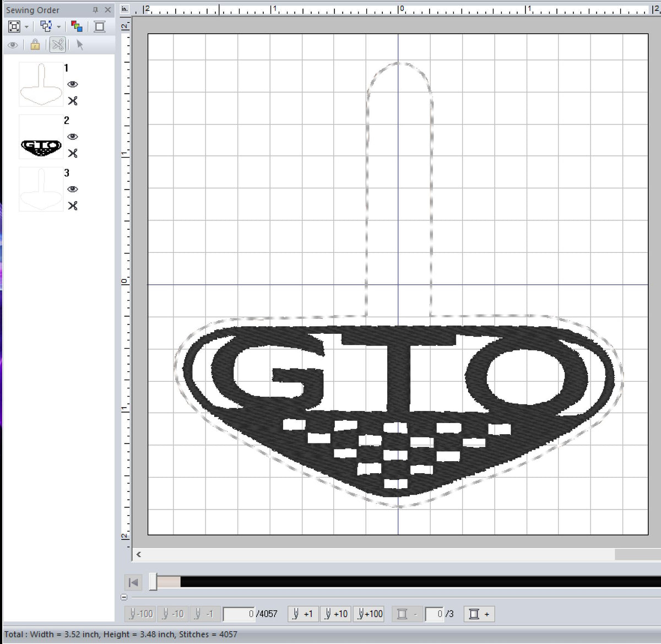The image size is (661, 644).
Task: Click the '/3' total colors label
Action: tap(449, 614)
